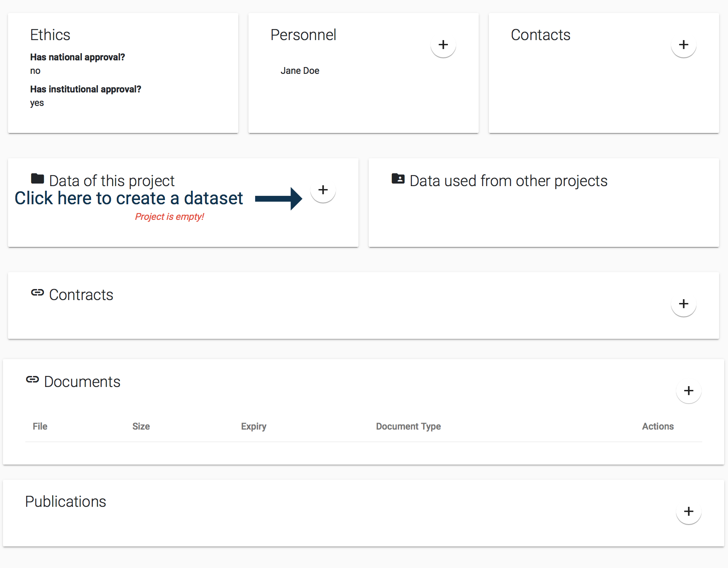This screenshot has width=728, height=568.
Task: Sort documents by Expiry column
Action: 253,427
